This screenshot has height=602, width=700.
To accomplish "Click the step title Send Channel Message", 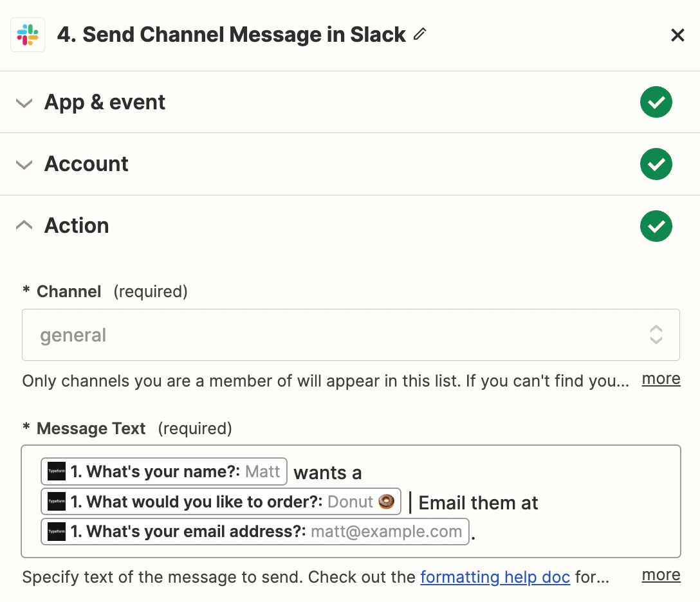I will (232, 35).
